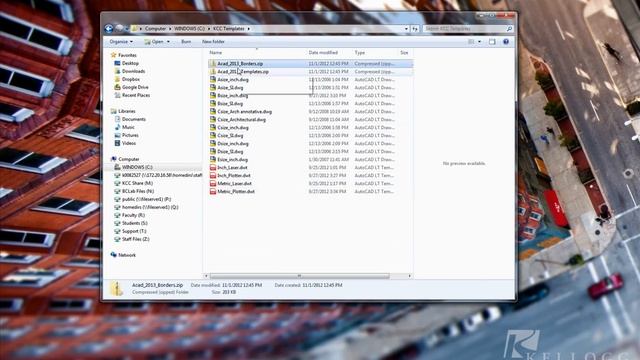This screenshot has width=640, height=360.
Task: Click New folder in the toolbar
Action: tap(213, 42)
